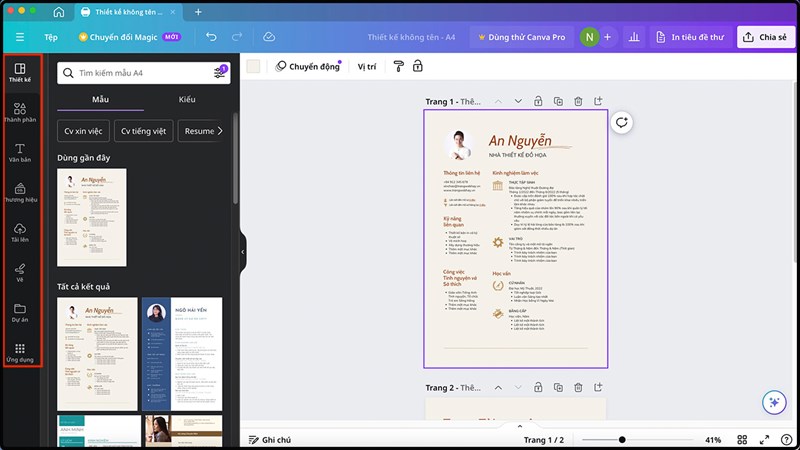800x450 pixels.
Task: Click the zoom level slider handle
Action: 622,440
